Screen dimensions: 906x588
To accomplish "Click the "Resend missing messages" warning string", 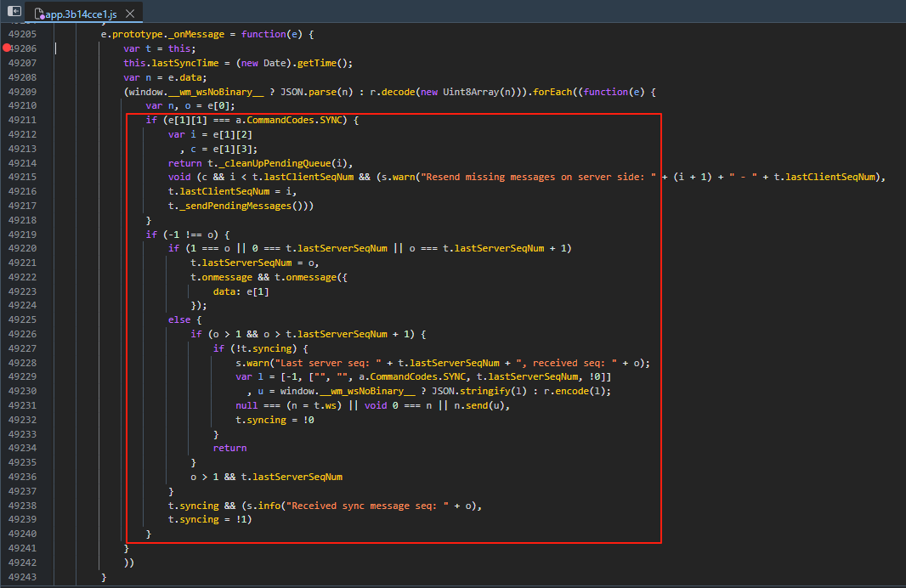I will click(535, 177).
